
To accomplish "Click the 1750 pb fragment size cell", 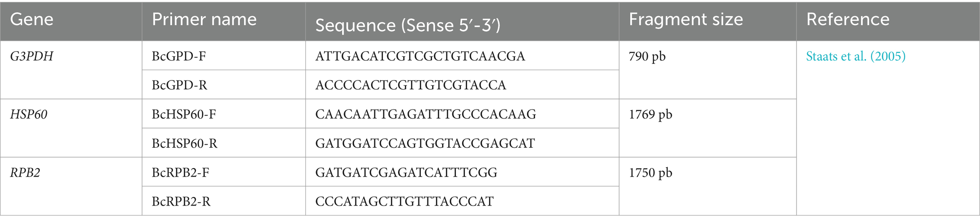I will coord(650,173).
